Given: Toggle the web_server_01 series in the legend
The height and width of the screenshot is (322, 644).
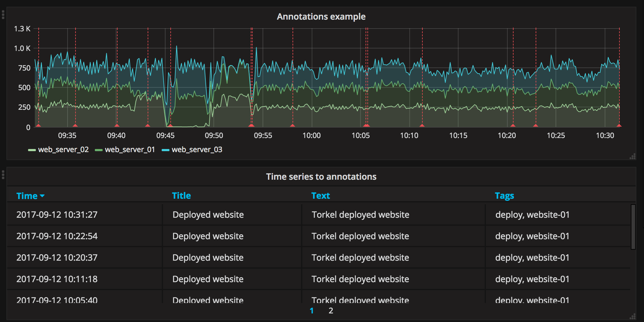Looking at the screenshot, I should (x=130, y=150).
